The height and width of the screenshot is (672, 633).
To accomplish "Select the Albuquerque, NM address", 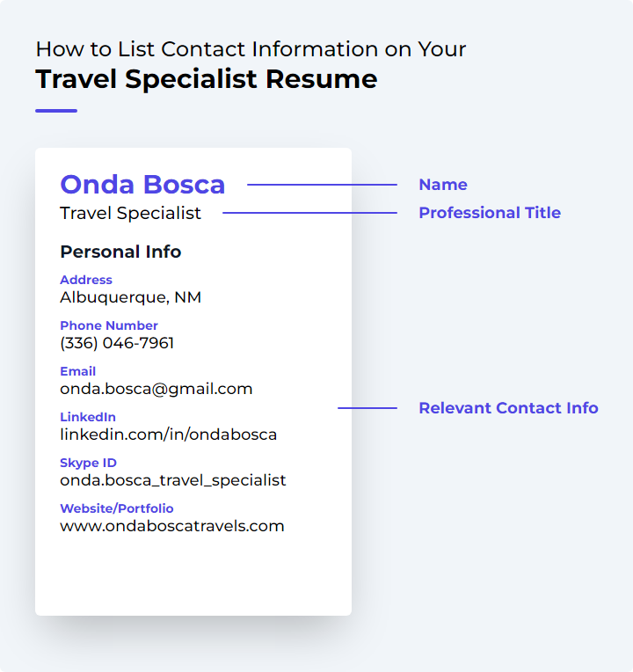I will (131, 297).
